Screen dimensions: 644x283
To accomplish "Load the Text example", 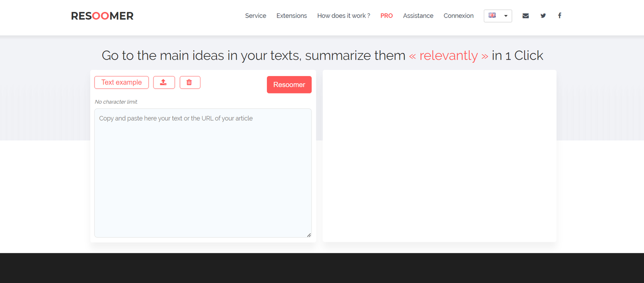I will click(x=122, y=83).
